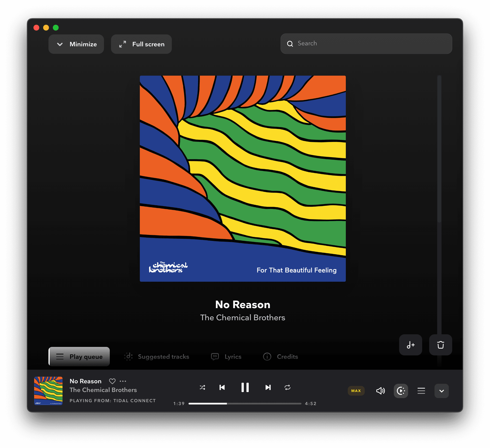This screenshot has height=448, width=490.
Task: Click the Full screen expand arrows icon
Action: [x=123, y=44]
